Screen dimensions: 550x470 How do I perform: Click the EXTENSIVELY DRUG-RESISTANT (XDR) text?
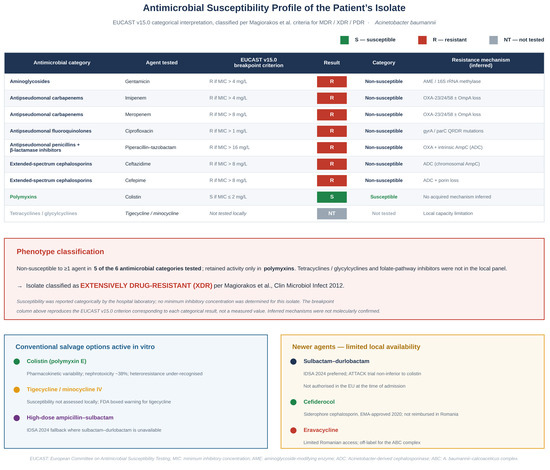click(146, 286)
